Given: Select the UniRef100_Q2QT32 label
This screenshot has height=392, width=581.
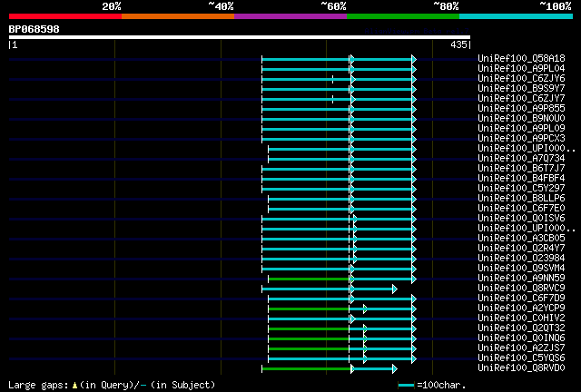Looking at the screenshot, I should (521, 328).
